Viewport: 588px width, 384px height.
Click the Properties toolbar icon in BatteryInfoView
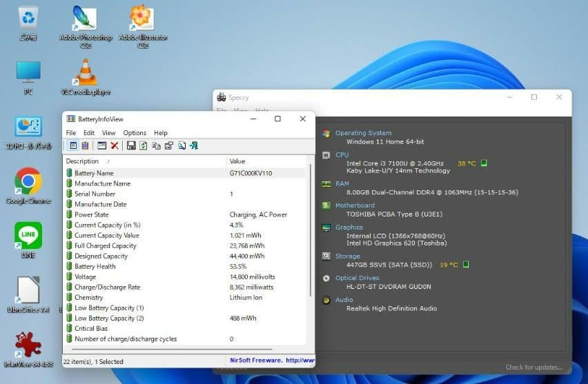tap(169, 145)
